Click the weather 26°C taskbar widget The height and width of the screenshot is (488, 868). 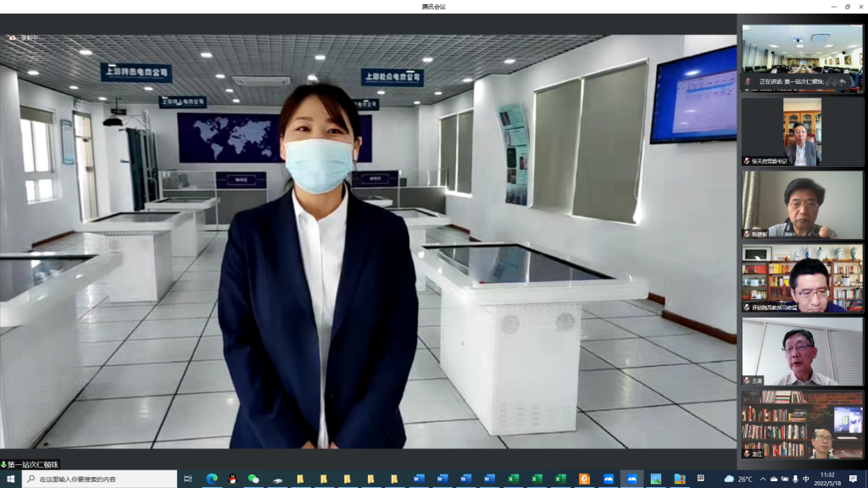pos(739,479)
